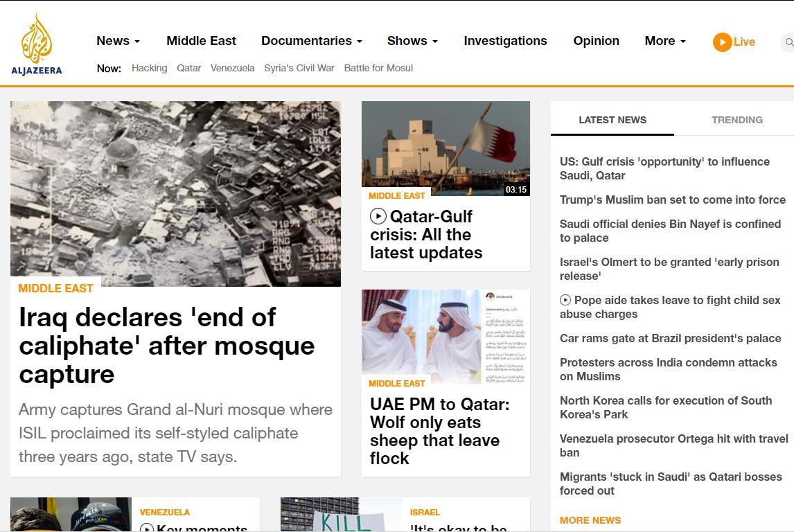The width and height of the screenshot is (794, 532).
Task: Click play icon beside Pope aide headline
Action: tap(565, 300)
